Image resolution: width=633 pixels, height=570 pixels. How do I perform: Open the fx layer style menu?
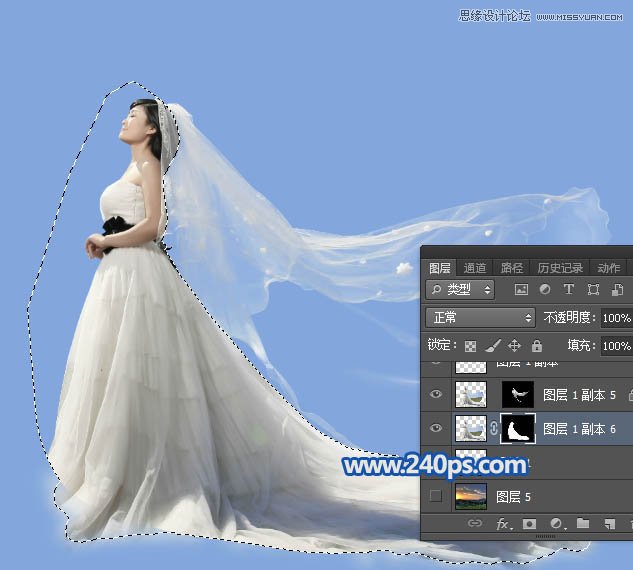(x=503, y=524)
